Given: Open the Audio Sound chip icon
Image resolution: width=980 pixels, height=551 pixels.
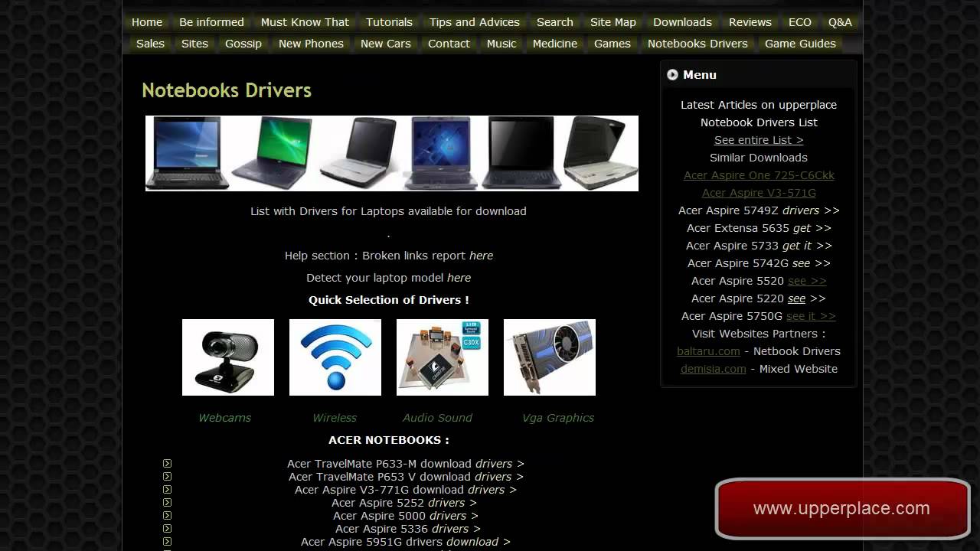Looking at the screenshot, I should pyautogui.click(x=443, y=357).
